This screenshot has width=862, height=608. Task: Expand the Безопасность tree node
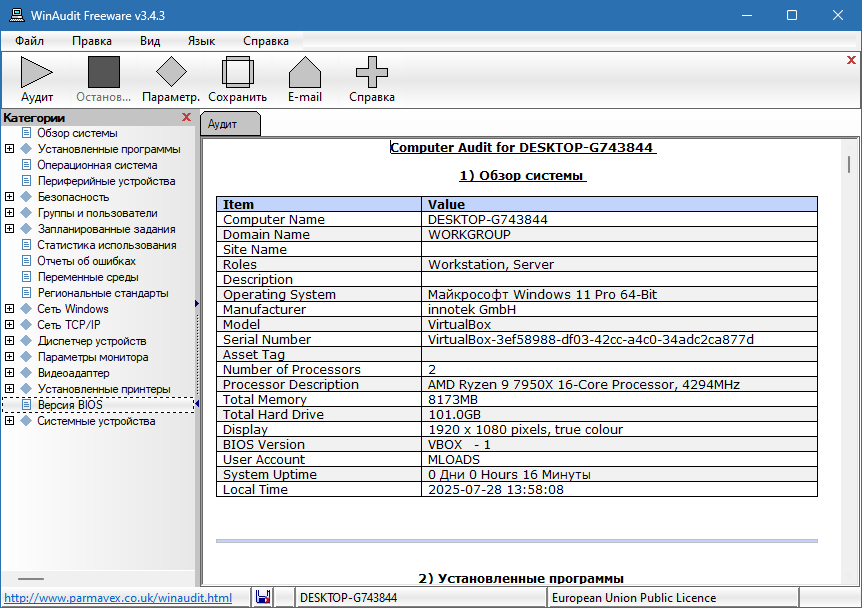9,196
